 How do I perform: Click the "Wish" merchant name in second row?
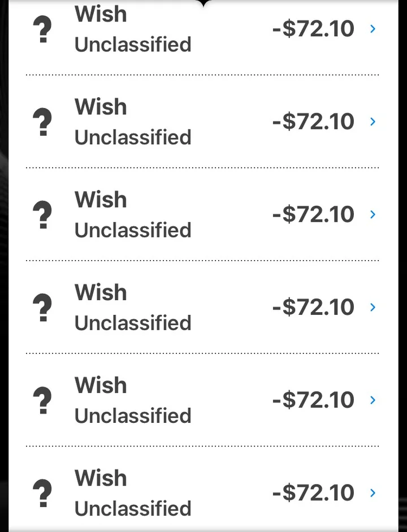[101, 107]
